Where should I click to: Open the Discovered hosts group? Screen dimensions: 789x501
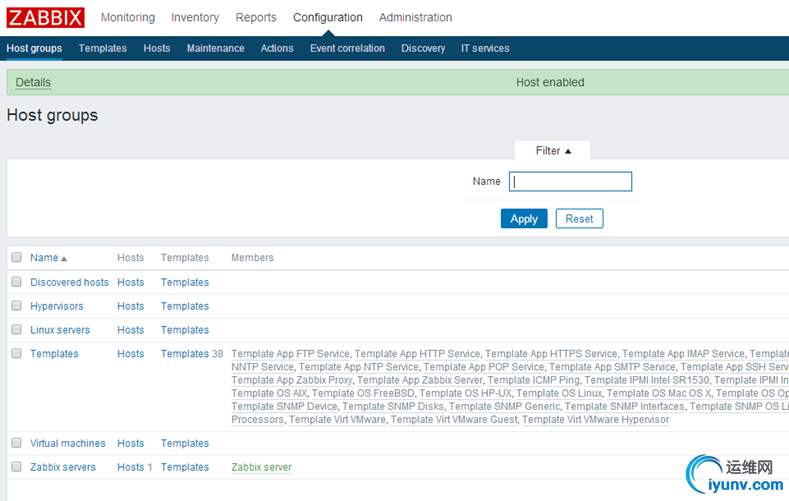(69, 282)
